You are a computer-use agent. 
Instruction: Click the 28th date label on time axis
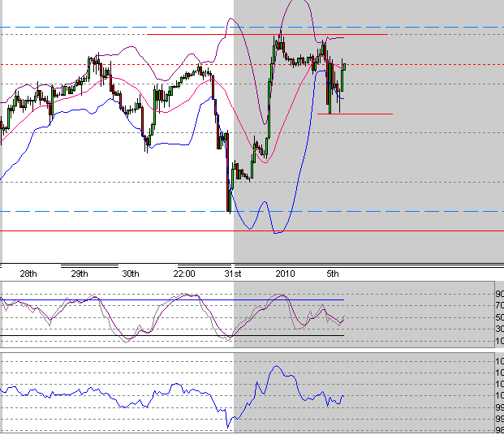pos(28,274)
